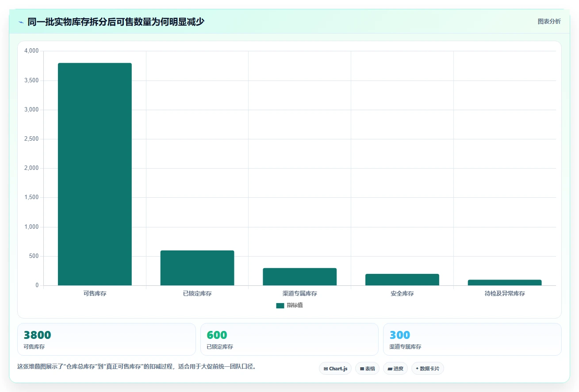579x392 pixels.
Task: Click the 表格 tag button
Action: 367,369
